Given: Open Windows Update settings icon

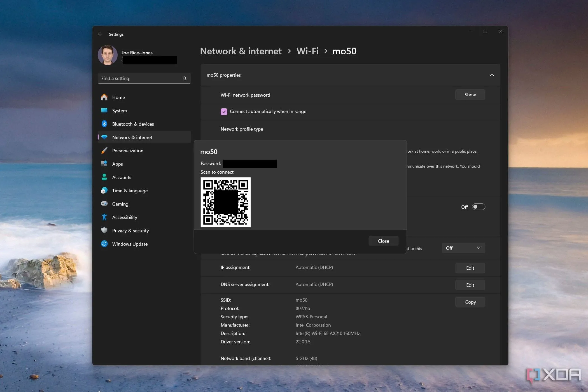Looking at the screenshot, I should pyautogui.click(x=104, y=244).
